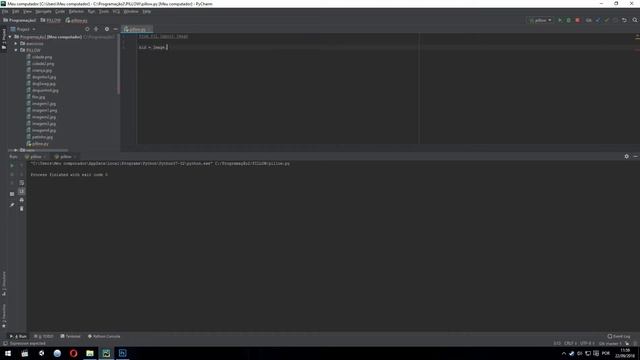The image size is (640, 360).
Task: Open the View menu
Action: tap(27, 11)
